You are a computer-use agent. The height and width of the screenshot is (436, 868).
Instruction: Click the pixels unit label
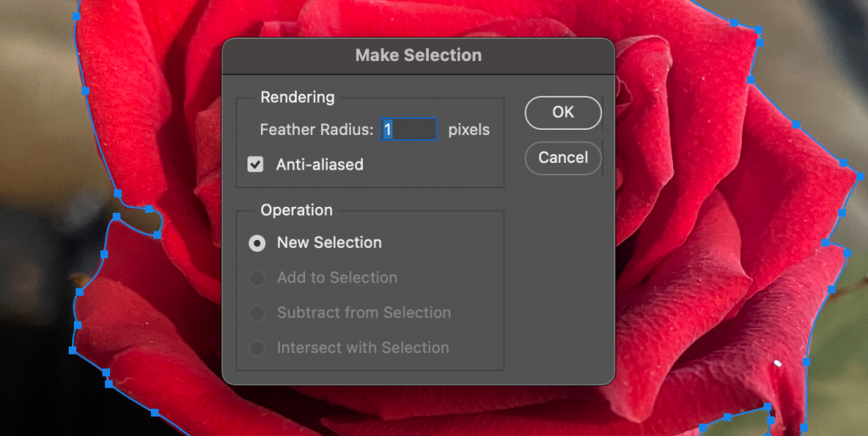click(x=469, y=130)
